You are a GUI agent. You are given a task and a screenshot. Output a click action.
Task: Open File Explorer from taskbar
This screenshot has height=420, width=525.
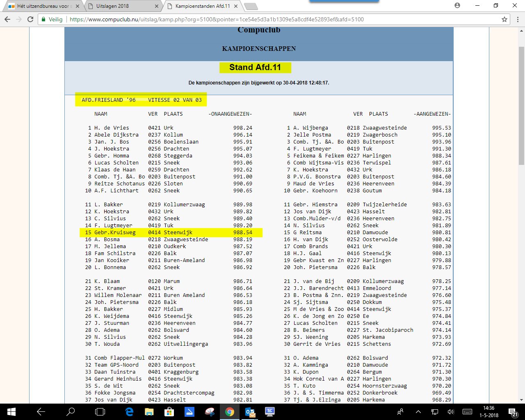click(x=149, y=412)
